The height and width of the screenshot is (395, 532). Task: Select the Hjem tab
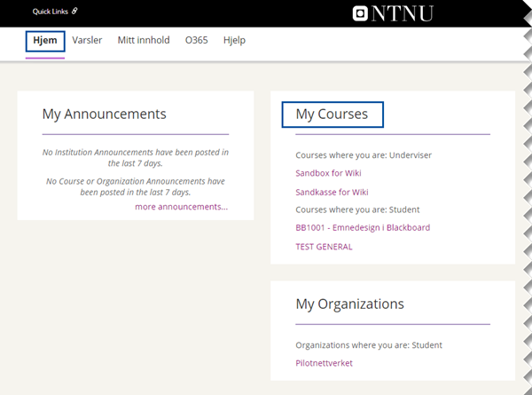45,41
